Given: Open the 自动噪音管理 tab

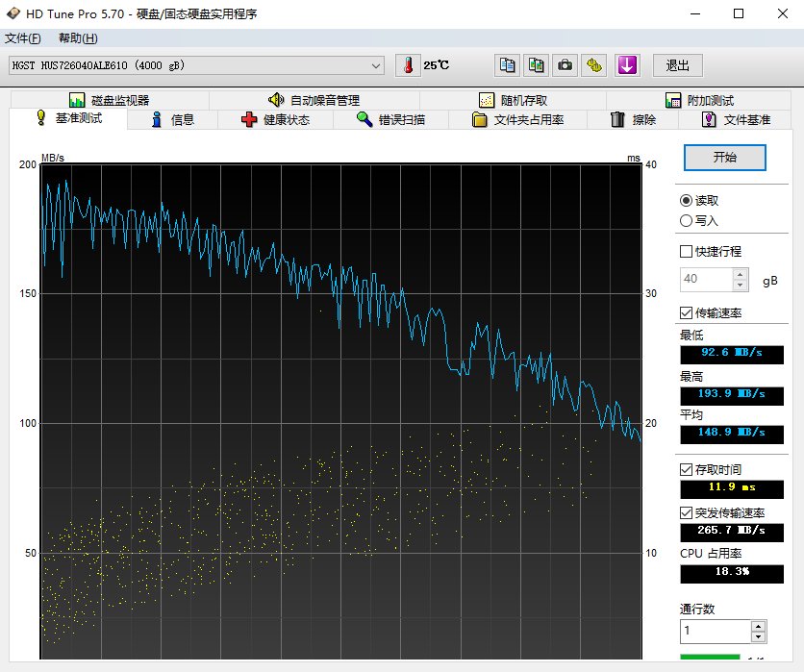Looking at the screenshot, I should pos(314,100).
